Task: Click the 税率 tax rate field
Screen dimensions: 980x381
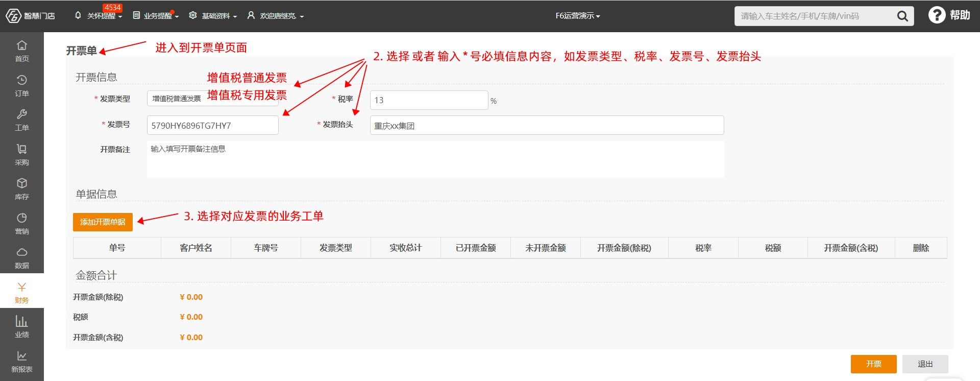Action: coord(429,100)
